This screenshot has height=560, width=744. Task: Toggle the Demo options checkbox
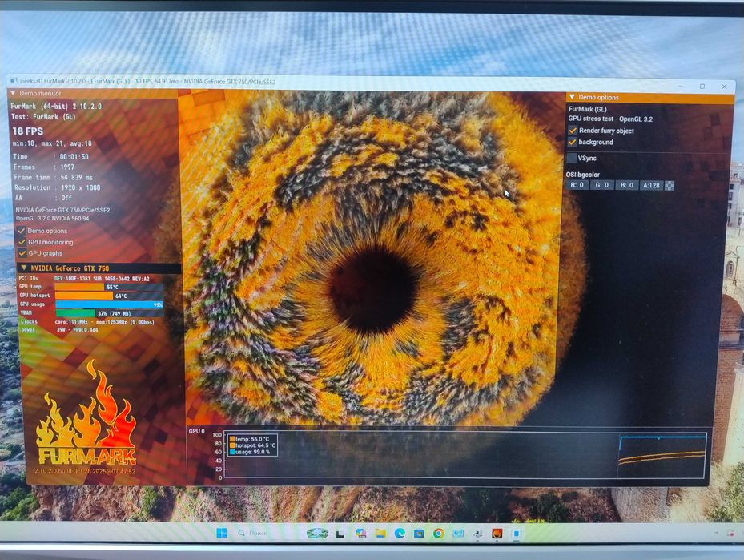22,231
